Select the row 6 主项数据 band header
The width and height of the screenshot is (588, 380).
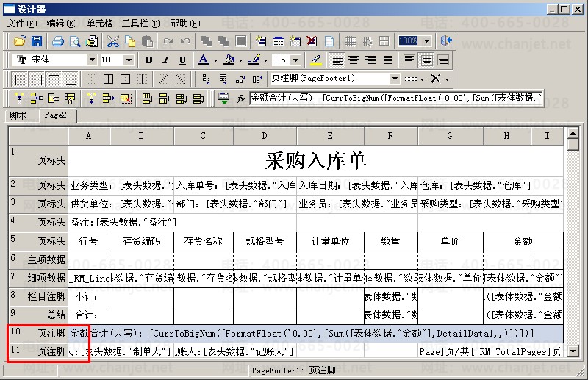(39, 259)
